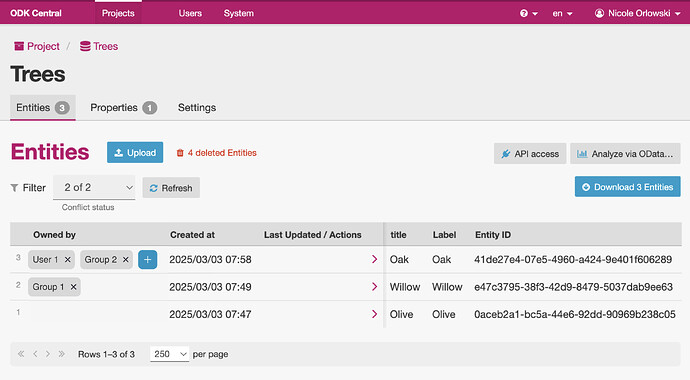The image size is (690, 380).
Task: Click the Trees dataset icon in breadcrumb
Action: click(x=85, y=46)
